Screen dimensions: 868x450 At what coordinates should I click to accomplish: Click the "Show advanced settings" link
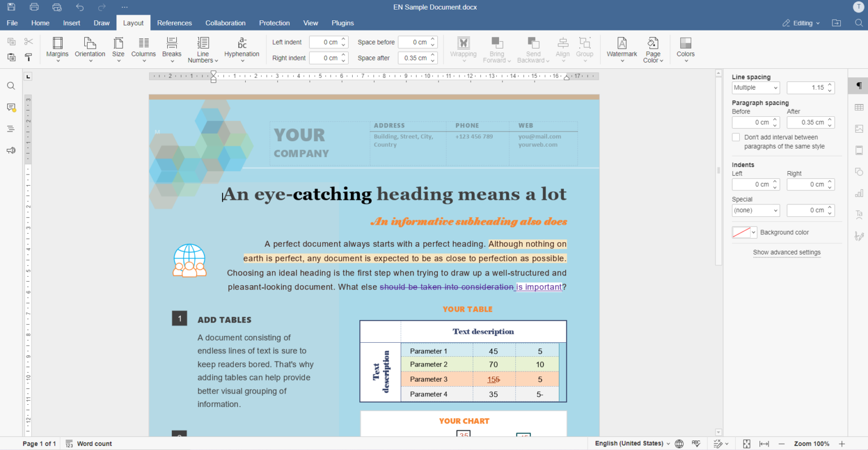point(787,252)
